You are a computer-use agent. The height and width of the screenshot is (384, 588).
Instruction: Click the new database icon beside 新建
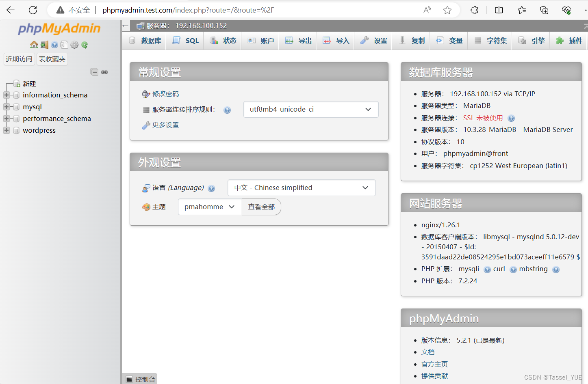17,84
